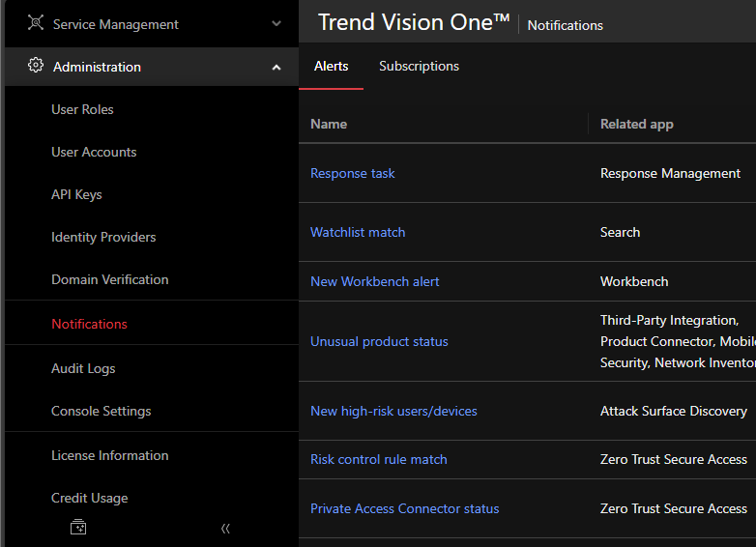Navigate to Audit Logs
The image size is (756, 547).
pyautogui.click(x=83, y=368)
